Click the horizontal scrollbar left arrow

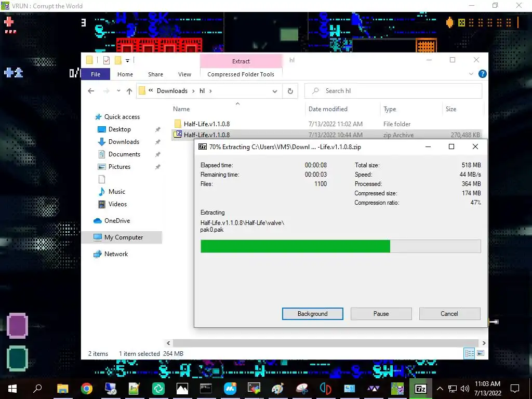[x=169, y=343]
